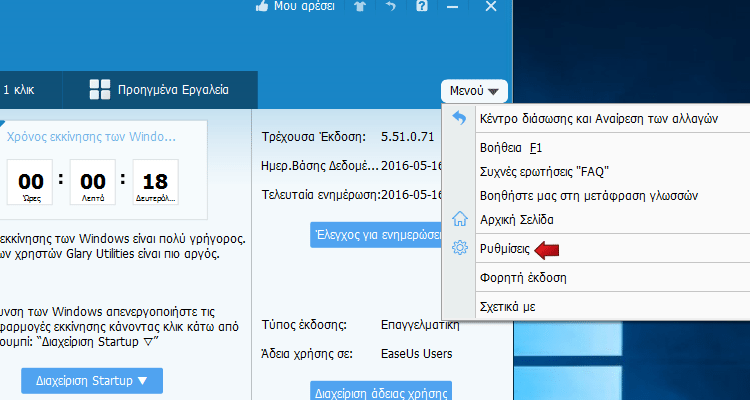Choose Βοήθεια F1 from the menu
750x400 pixels.
[x=511, y=148]
